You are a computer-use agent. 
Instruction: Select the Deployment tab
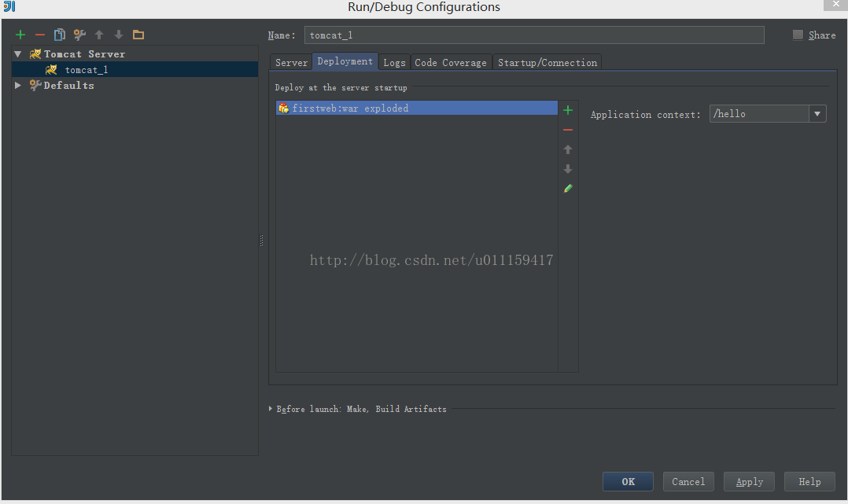(345, 61)
